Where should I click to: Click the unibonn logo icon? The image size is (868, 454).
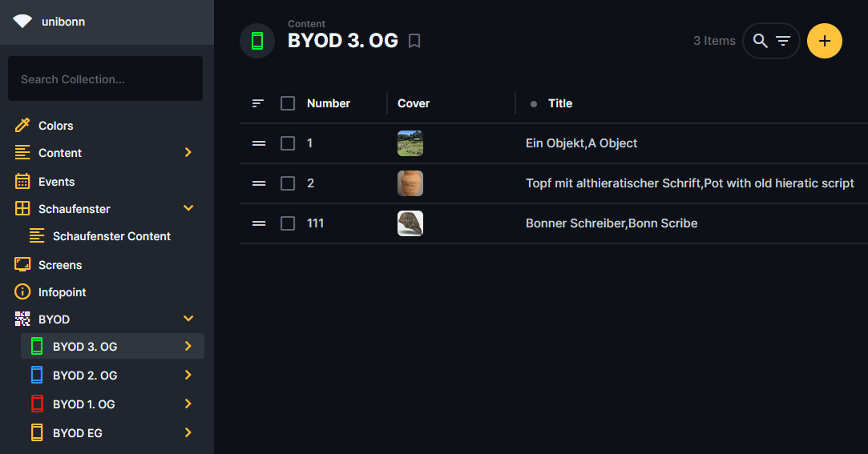[x=22, y=22]
